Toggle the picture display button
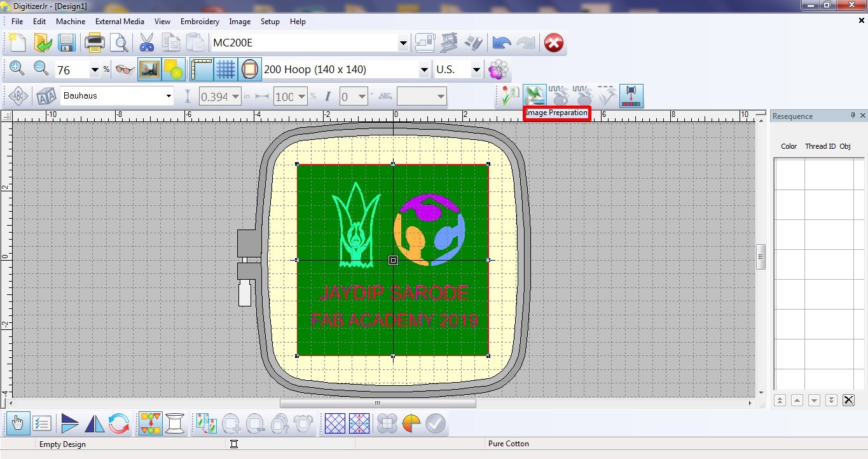 tap(149, 69)
